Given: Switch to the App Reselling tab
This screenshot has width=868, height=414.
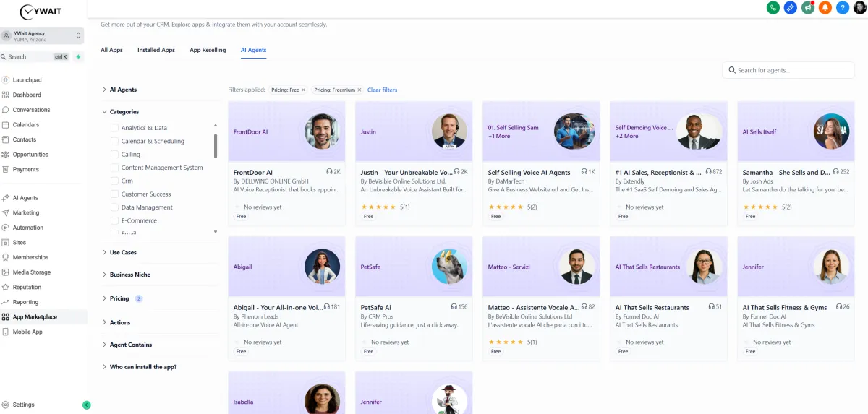Looking at the screenshot, I should click(x=208, y=50).
